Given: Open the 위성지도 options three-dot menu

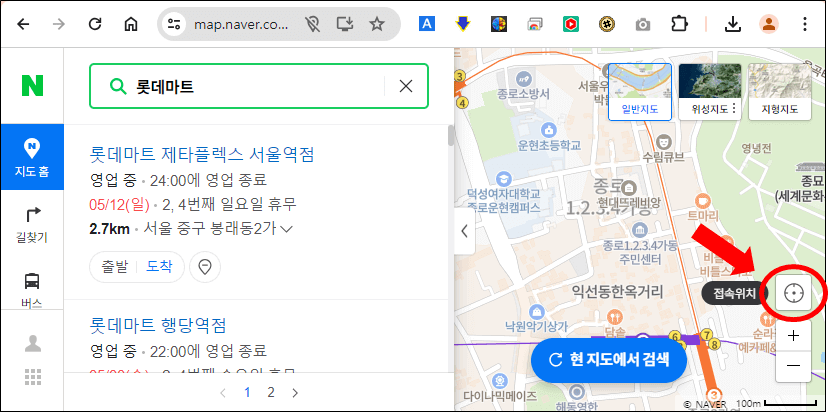Looking at the screenshot, I should [735, 109].
